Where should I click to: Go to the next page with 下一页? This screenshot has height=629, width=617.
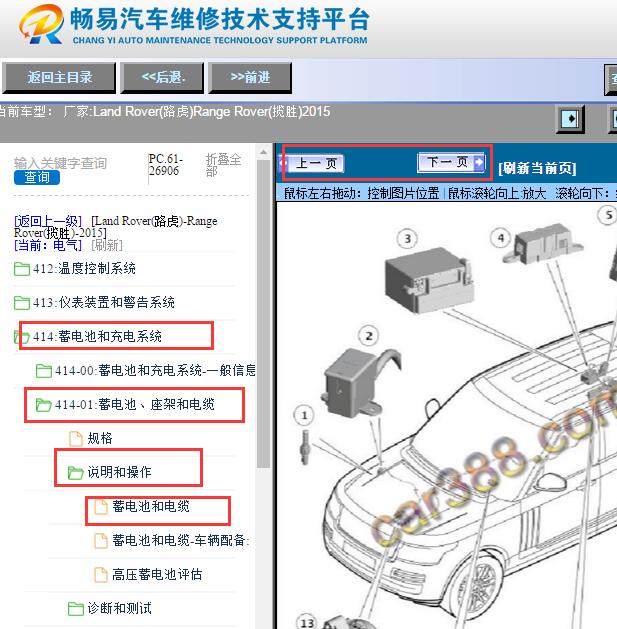[451, 162]
